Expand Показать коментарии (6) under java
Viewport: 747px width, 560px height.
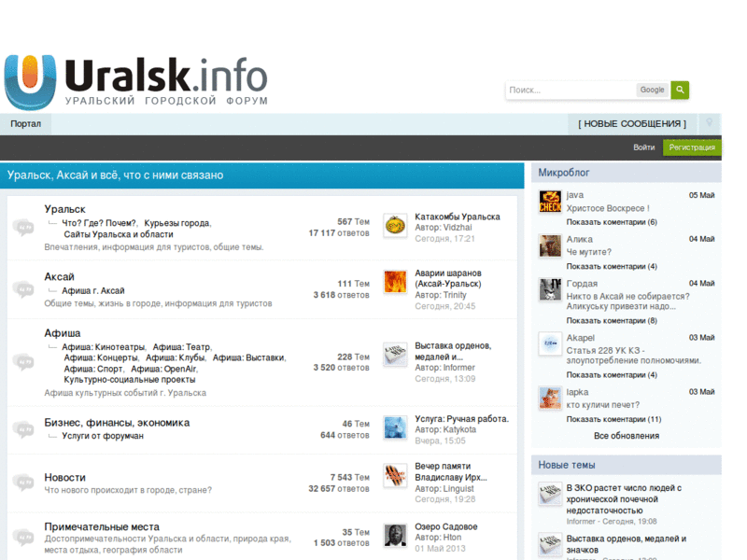pyautogui.click(x=612, y=222)
